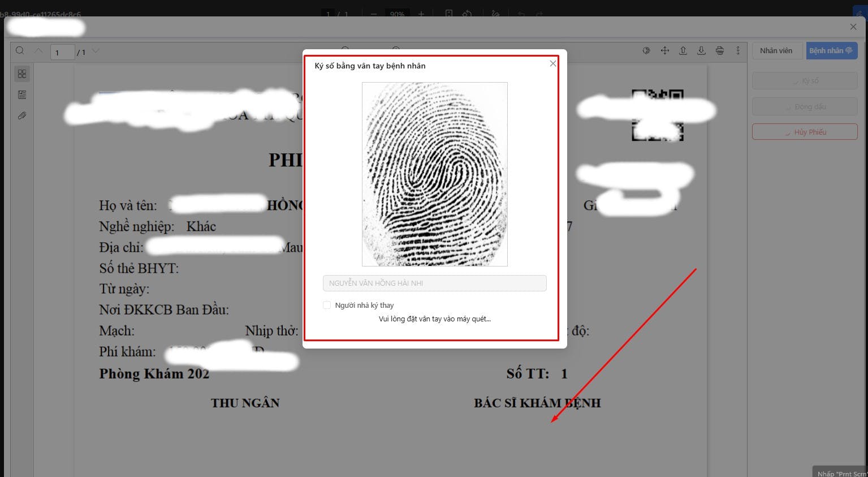Screen dimensions: 868x477
Task: Switch to the Nhân viên tab
Action: click(776, 51)
